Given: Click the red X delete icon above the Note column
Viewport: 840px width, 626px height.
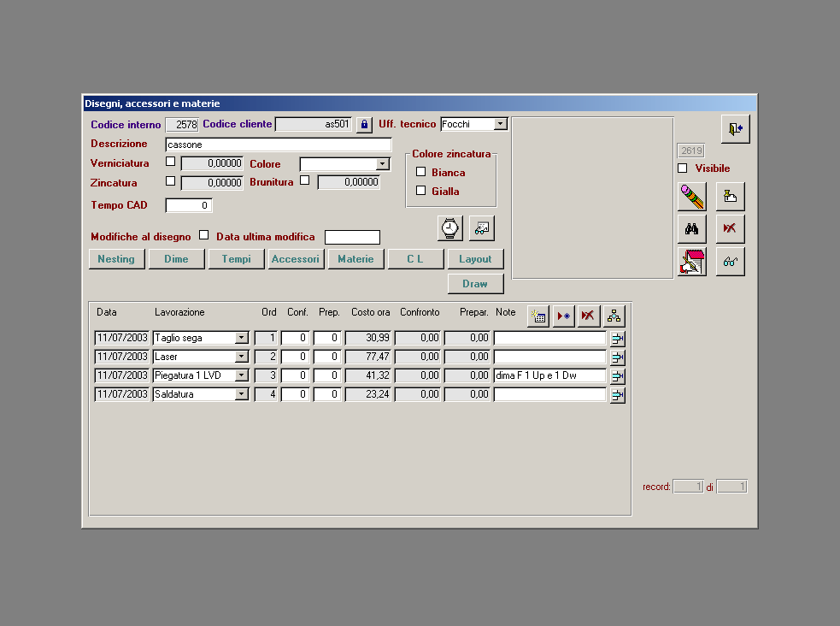Looking at the screenshot, I should pos(588,316).
